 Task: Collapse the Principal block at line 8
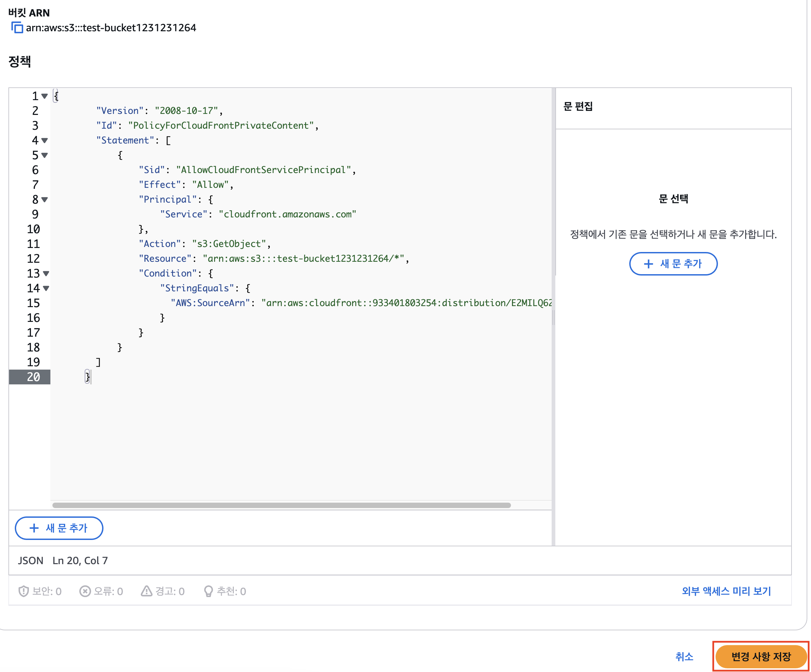pyautogui.click(x=45, y=200)
